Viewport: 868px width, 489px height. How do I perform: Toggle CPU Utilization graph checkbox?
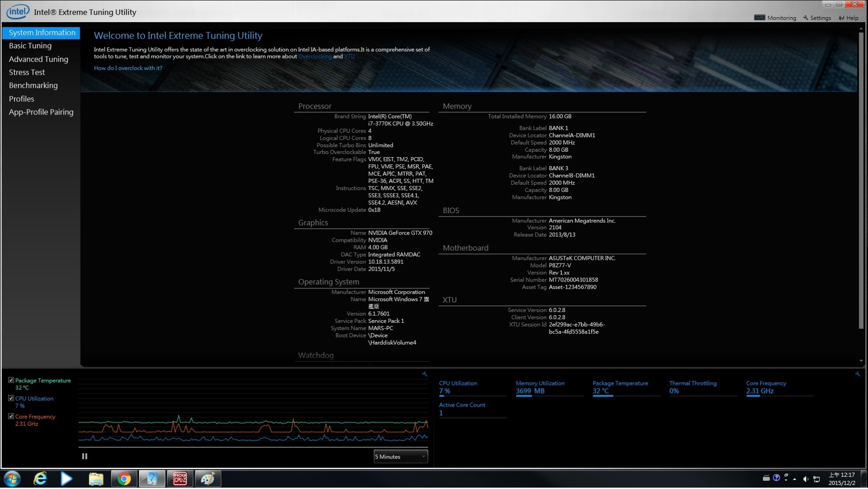[x=11, y=398]
